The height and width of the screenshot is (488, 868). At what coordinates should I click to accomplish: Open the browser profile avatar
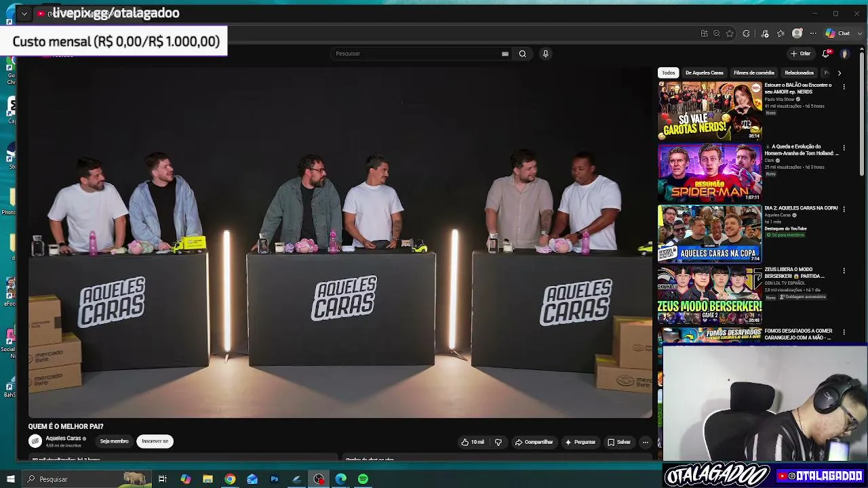click(x=797, y=33)
